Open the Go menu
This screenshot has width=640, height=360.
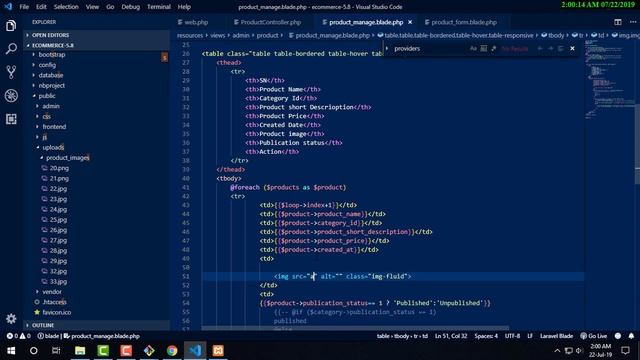point(110,7)
